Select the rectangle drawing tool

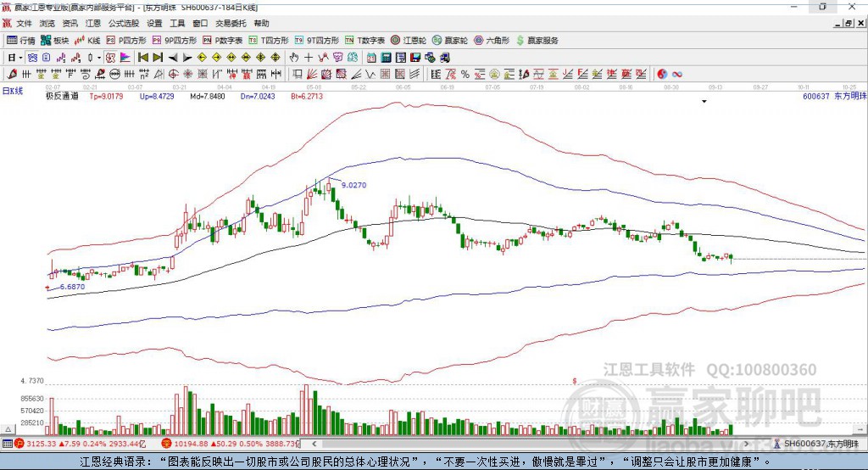coord(298,75)
